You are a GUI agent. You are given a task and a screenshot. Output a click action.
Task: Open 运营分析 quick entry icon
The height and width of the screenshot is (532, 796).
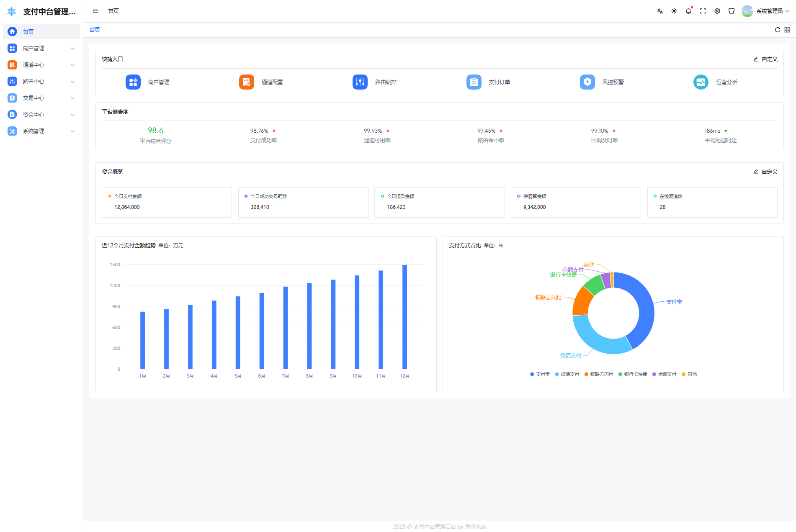[x=701, y=82]
